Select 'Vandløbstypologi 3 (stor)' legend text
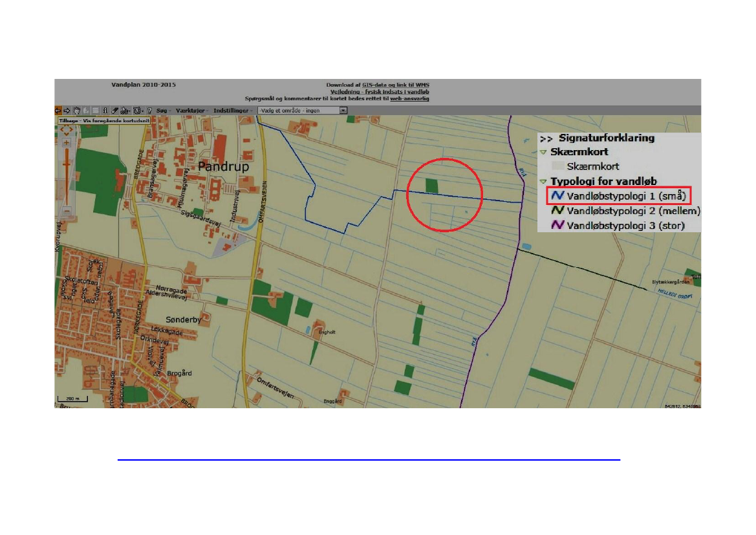This screenshot has height=535, width=756. [x=626, y=226]
